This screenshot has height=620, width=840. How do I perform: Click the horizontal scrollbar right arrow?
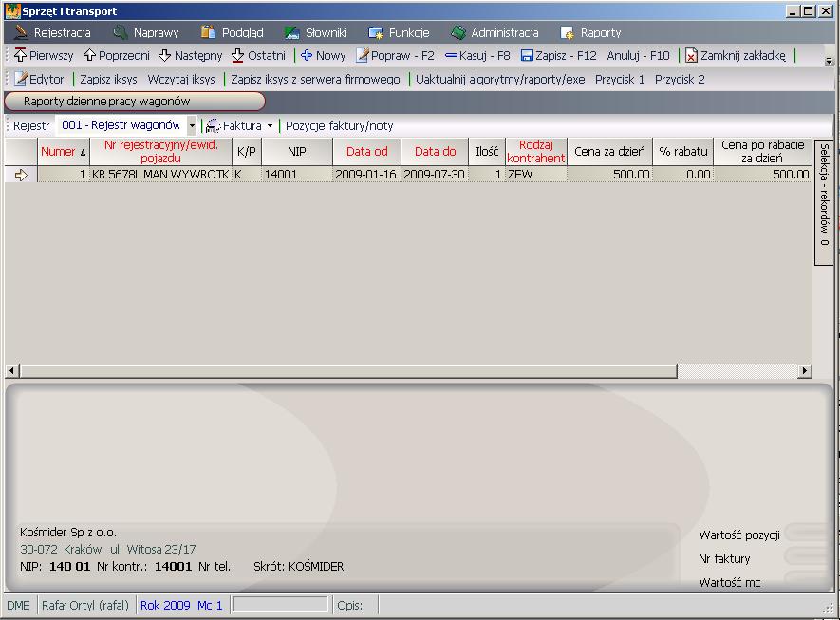pyautogui.click(x=805, y=370)
